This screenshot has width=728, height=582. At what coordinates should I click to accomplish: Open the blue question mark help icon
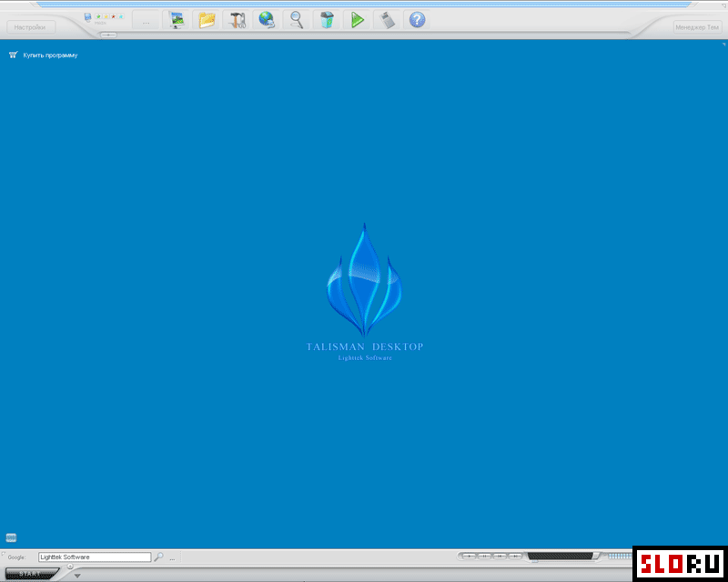point(417,20)
